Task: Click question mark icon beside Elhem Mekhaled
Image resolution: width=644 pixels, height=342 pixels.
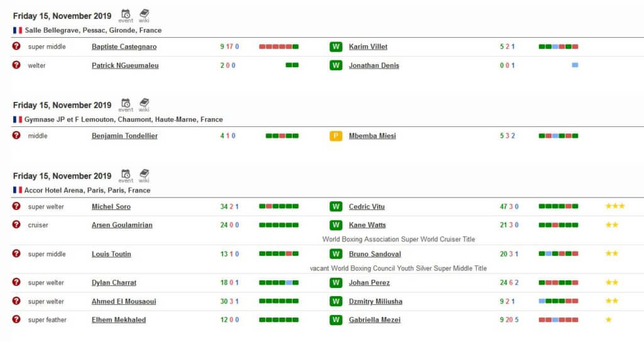Action: tap(16, 319)
